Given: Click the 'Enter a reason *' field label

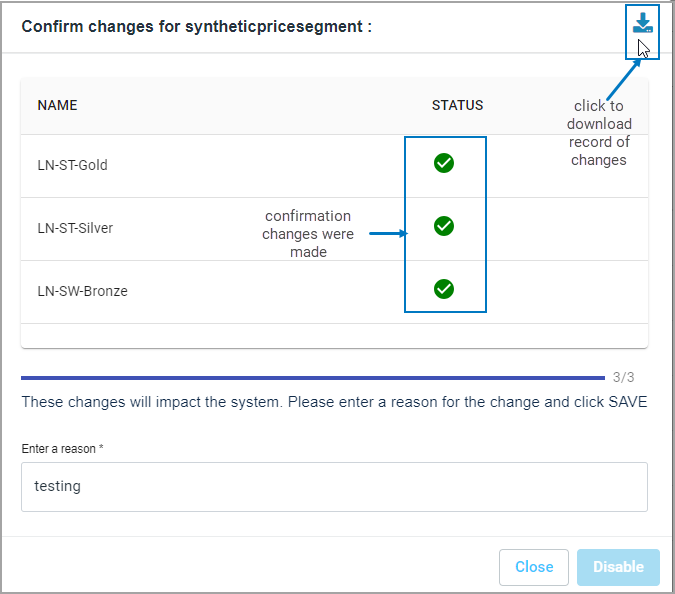Looking at the screenshot, I should [62, 449].
